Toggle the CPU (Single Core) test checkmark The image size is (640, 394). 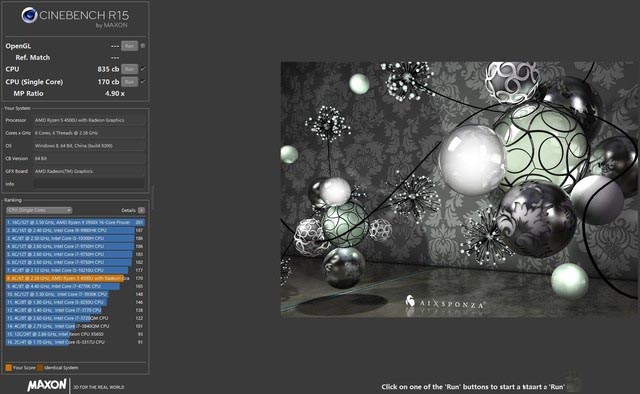143,82
